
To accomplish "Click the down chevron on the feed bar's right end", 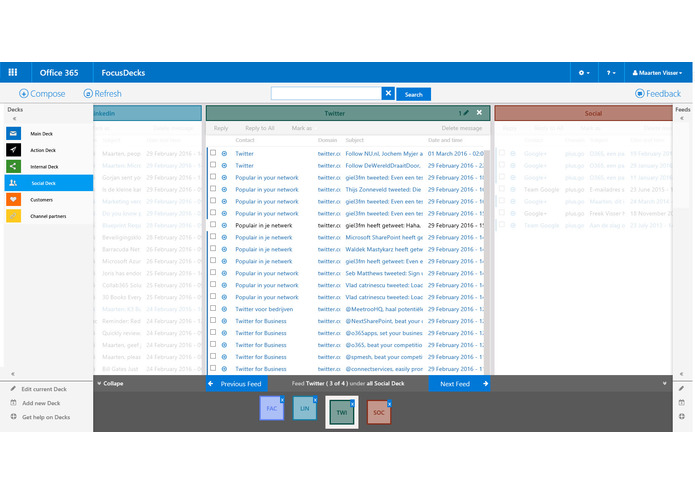I will [664, 383].
